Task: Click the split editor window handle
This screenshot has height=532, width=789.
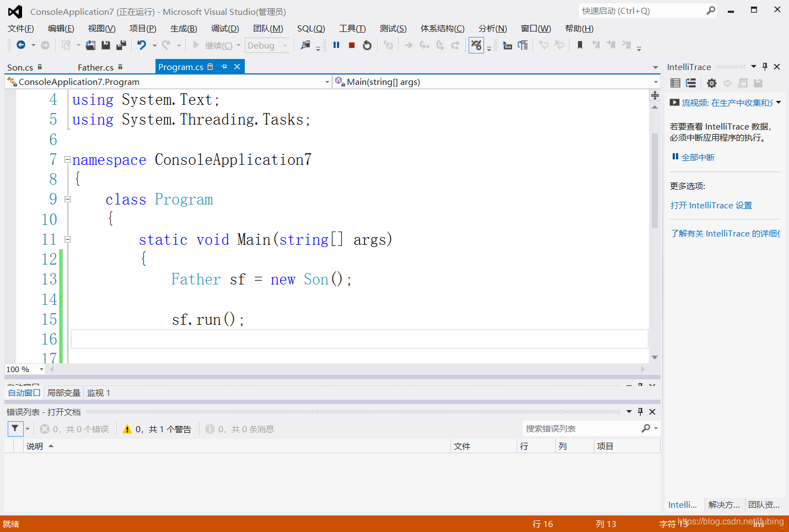Action: (655, 95)
